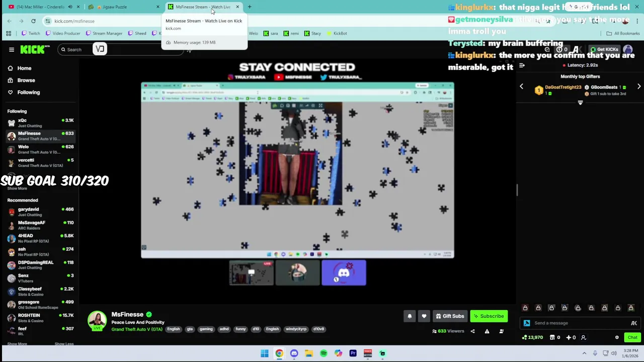Open chat identity user icon

584,337
